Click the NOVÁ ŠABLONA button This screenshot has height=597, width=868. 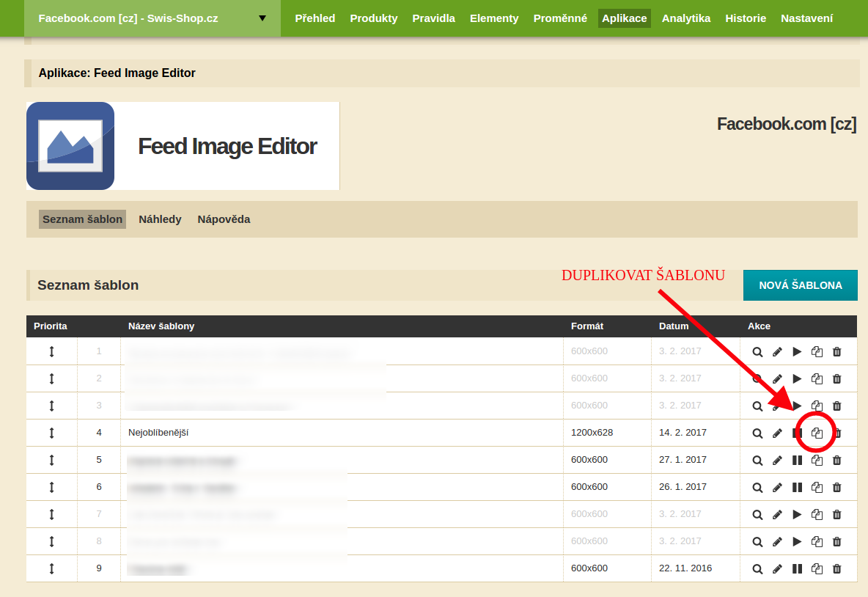point(801,285)
